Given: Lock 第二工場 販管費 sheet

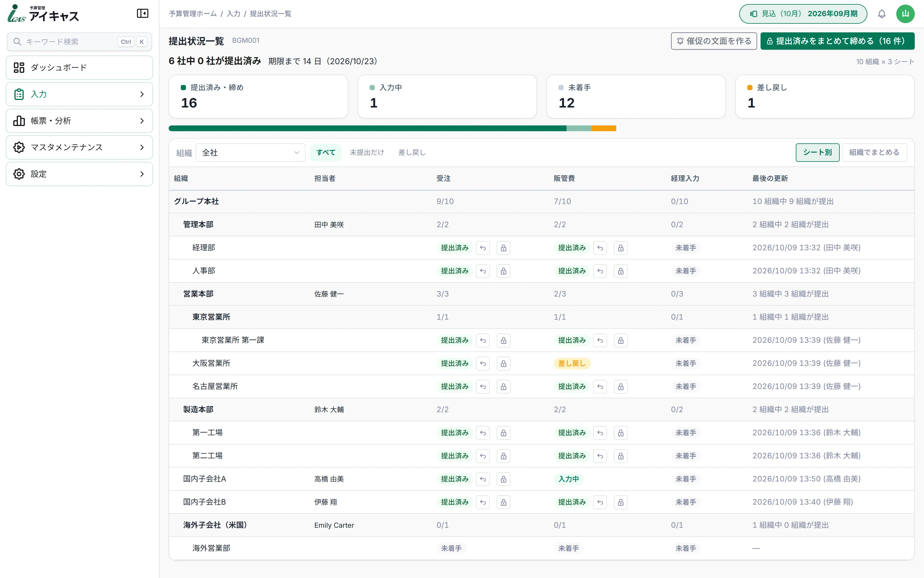Looking at the screenshot, I should point(621,456).
